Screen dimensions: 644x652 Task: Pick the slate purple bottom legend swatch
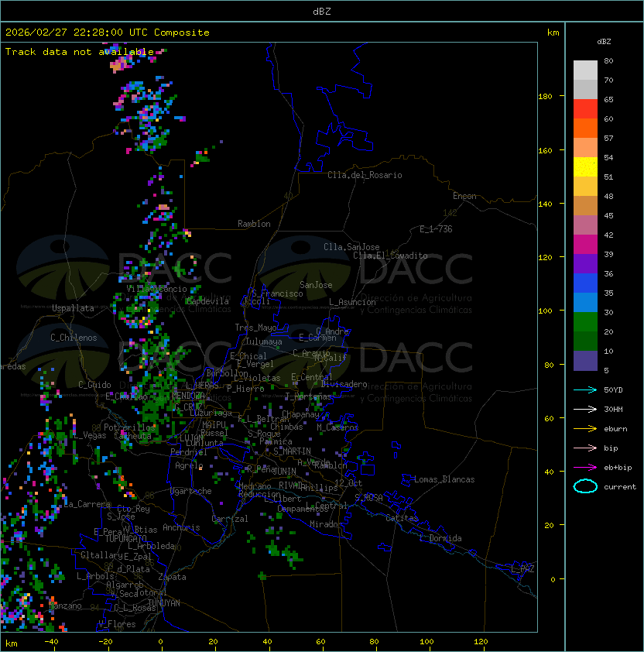point(585,361)
